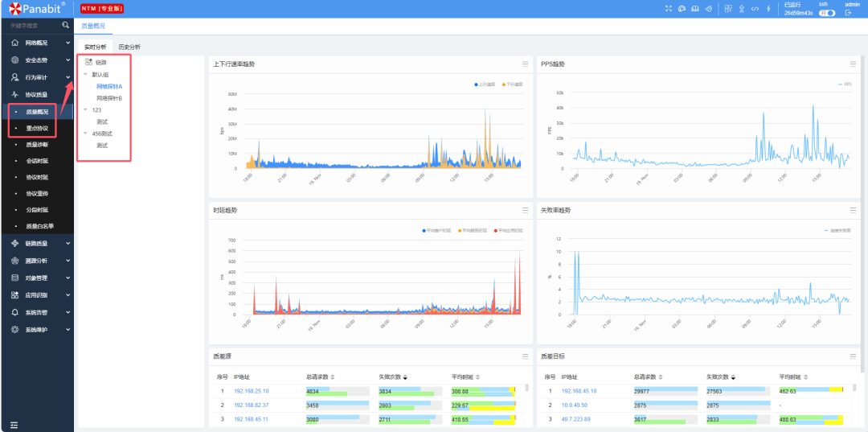The image size is (868, 432).
Task: Collapse the 默认组 tree triangle
Action: pyautogui.click(x=85, y=74)
